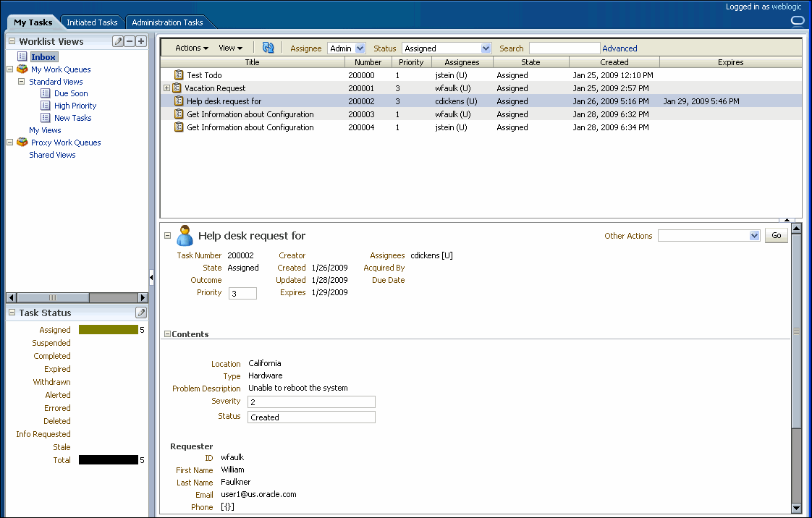Switch to the Initiated Tasks tab
Viewport: 812px width, 518px height.
(x=91, y=22)
